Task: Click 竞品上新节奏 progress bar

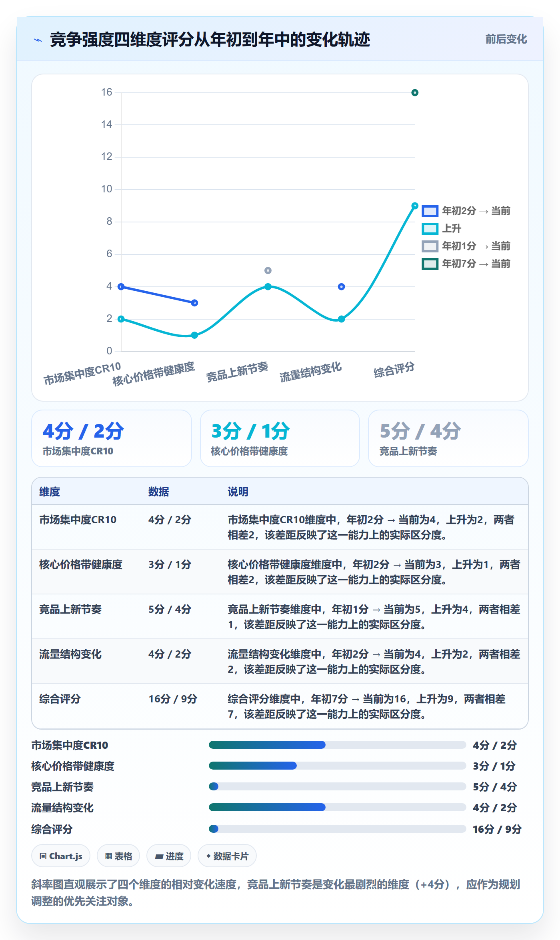Action: click(337, 786)
